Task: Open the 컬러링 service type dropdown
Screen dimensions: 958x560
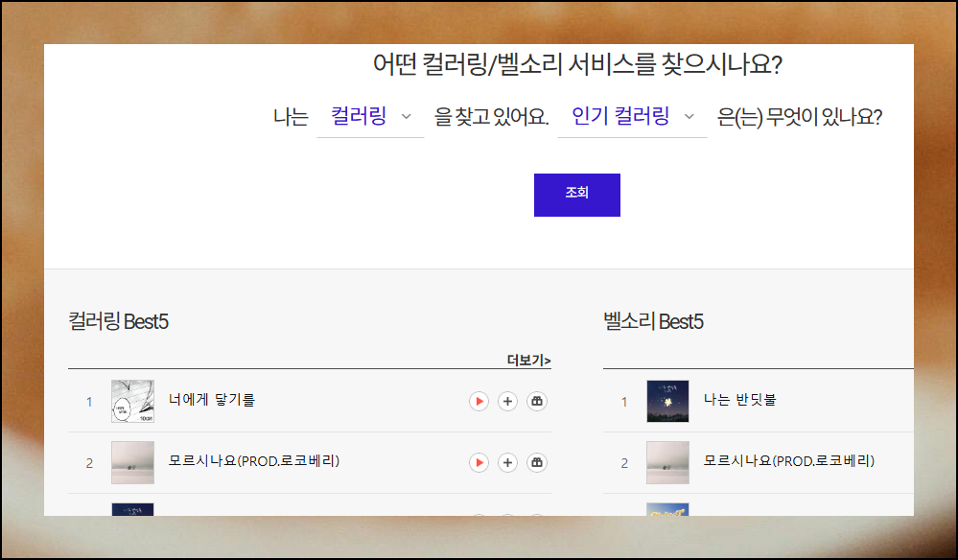Action: [370, 117]
